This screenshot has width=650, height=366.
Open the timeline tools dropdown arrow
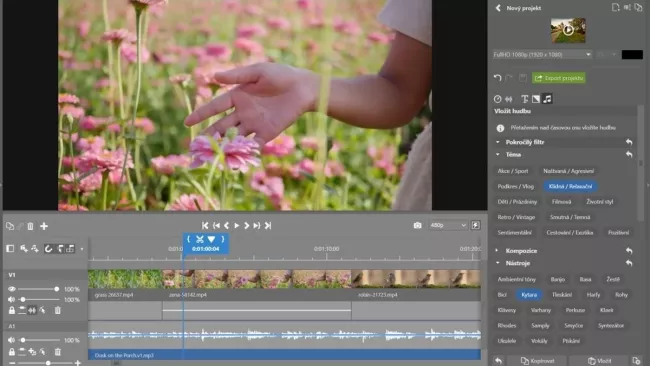coord(82,249)
